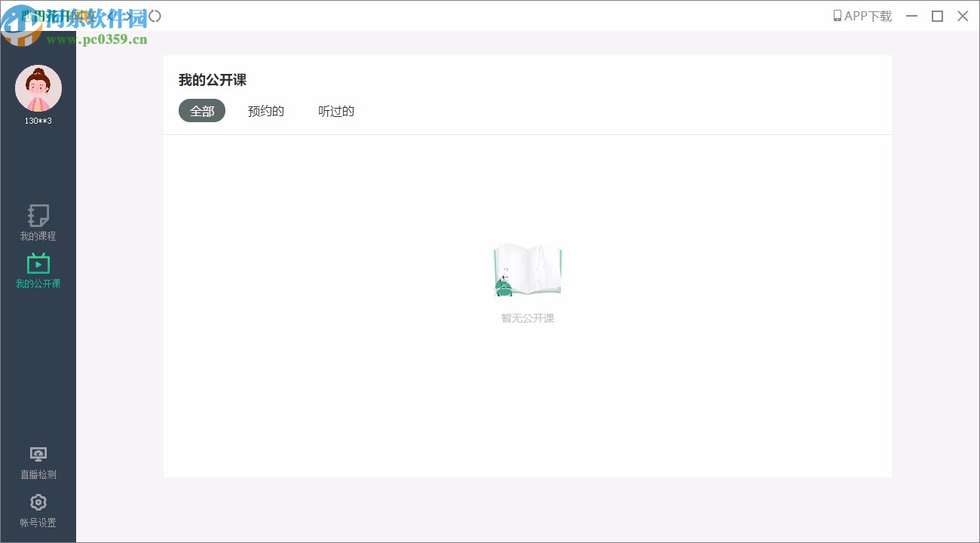
Task: Select the 全部 filter tab
Action: [x=201, y=110]
